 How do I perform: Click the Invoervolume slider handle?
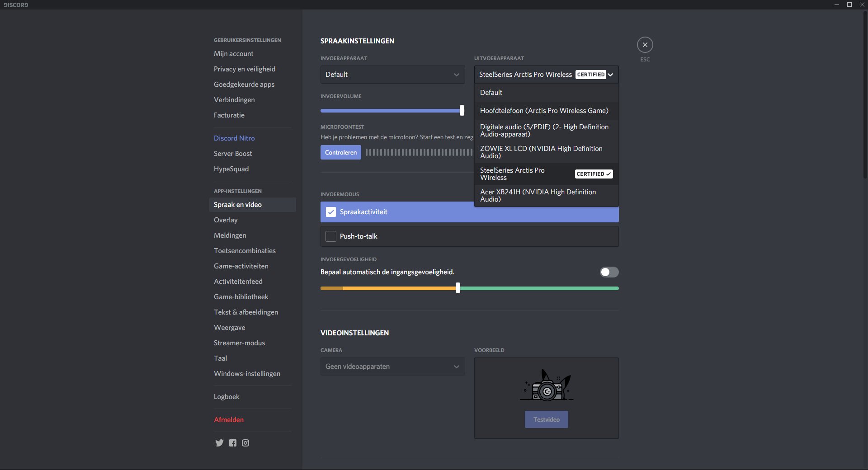[x=462, y=110]
